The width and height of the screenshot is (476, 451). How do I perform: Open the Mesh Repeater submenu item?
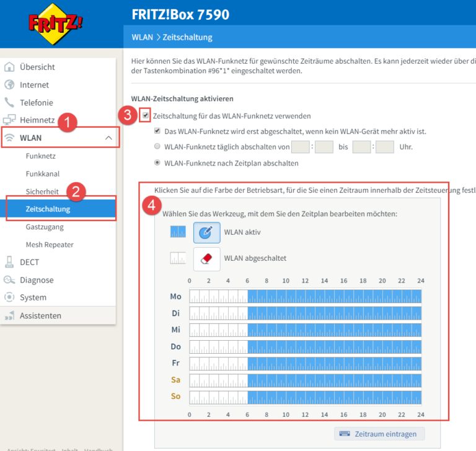pyautogui.click(x=50, y=245)
